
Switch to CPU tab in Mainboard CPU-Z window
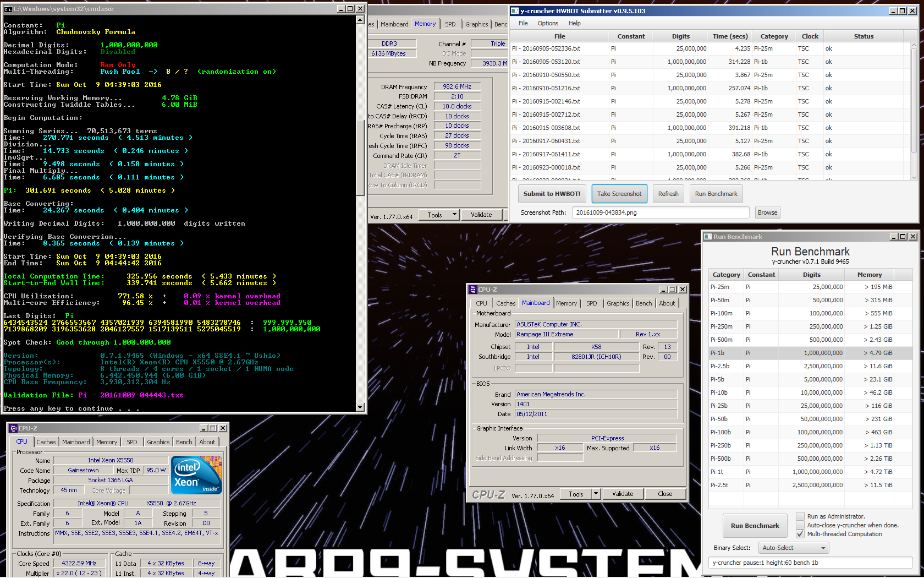482,303
